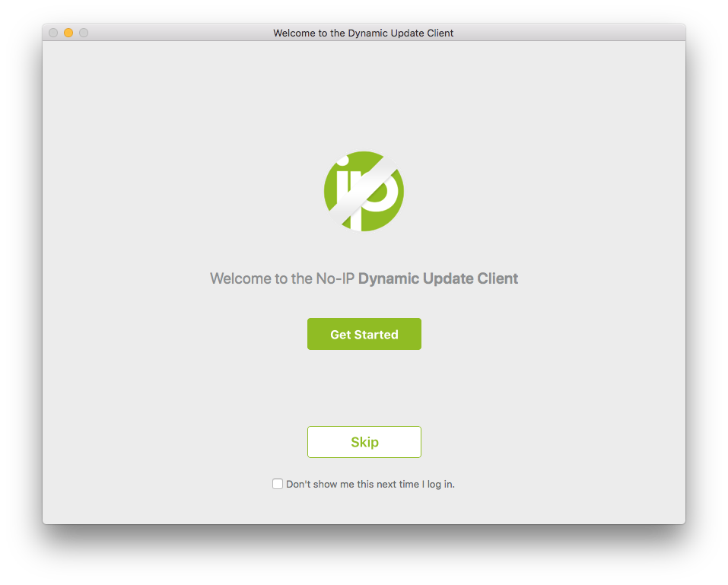
Task: Click the No-IP logo icon
Action: click(364, 191)
